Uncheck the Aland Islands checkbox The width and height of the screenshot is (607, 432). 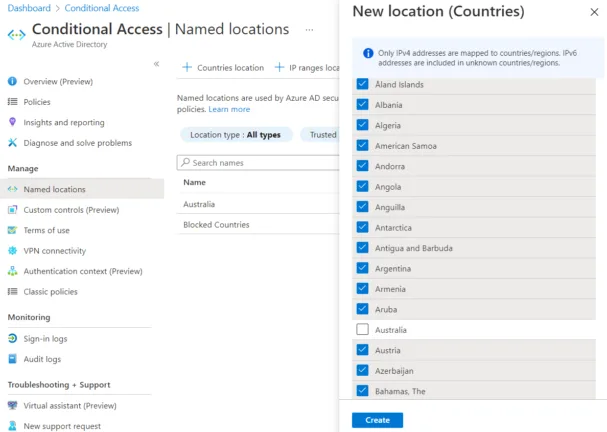click(x=362, y=84)
